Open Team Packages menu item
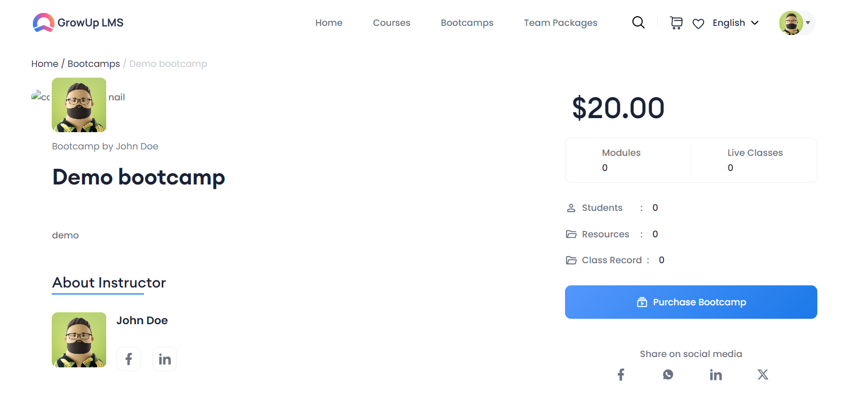This screenshot has width=868, height=397. tap(561, 23)
